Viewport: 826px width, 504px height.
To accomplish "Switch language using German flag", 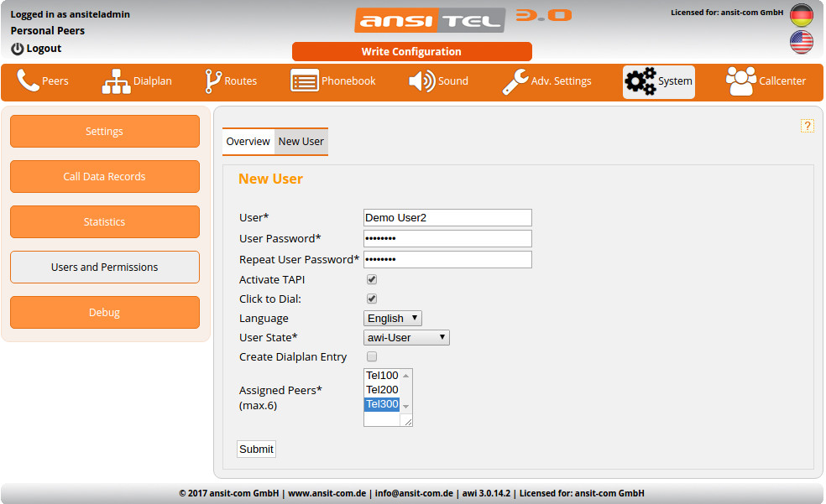I will tap(801, 15).
